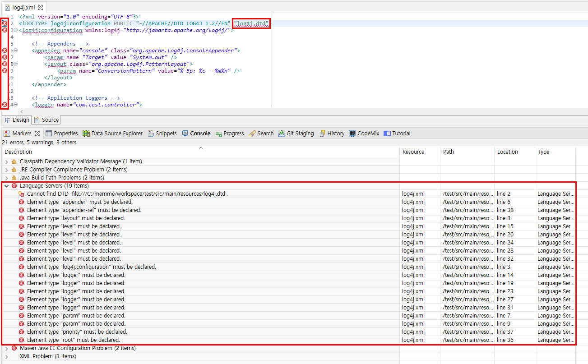Sort markers by the Type column header
Image resolution: width=588 pixels, height=364 pixels.
555,152
